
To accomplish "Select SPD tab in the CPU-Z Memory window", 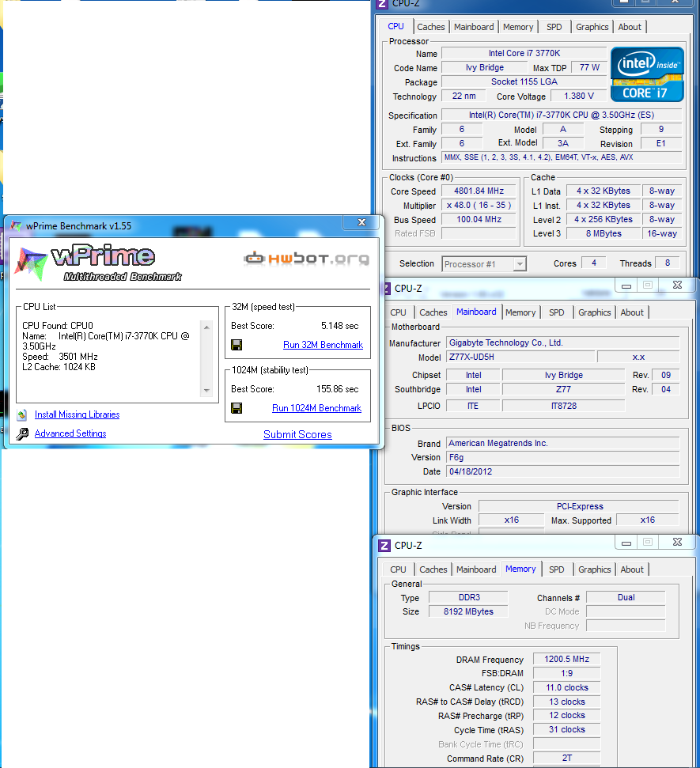I will [x=557, y=569].
